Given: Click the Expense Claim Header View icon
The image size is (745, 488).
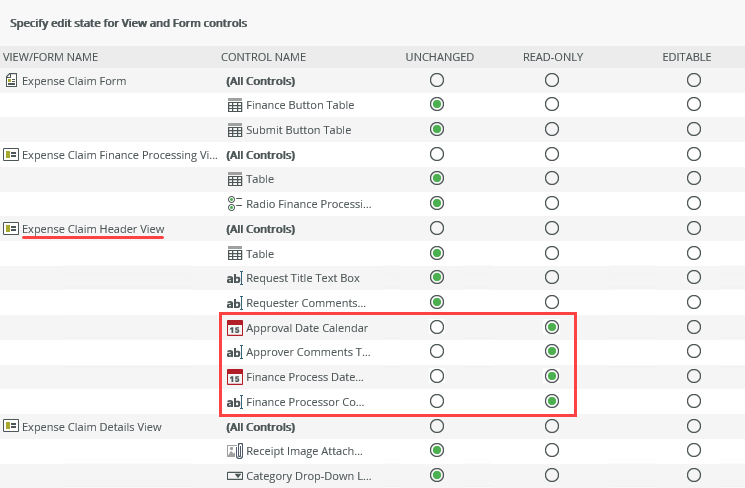Looking at the screenshot, I should pos(11,229).
